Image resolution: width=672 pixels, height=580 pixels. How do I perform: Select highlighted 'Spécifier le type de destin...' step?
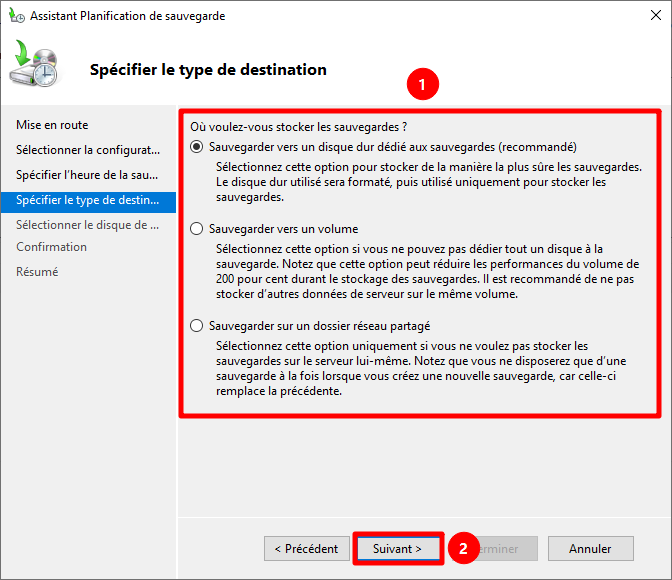tap(88, 200)
